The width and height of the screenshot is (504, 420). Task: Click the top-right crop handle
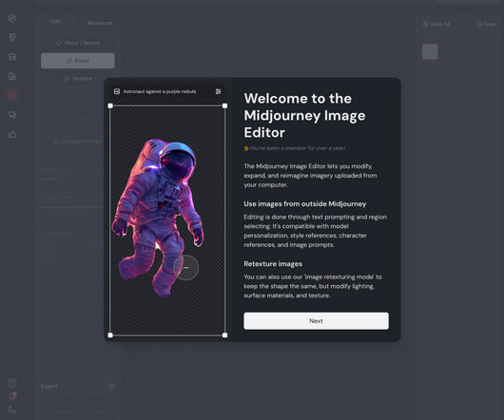pyautogui.click(x=225, y=105)
